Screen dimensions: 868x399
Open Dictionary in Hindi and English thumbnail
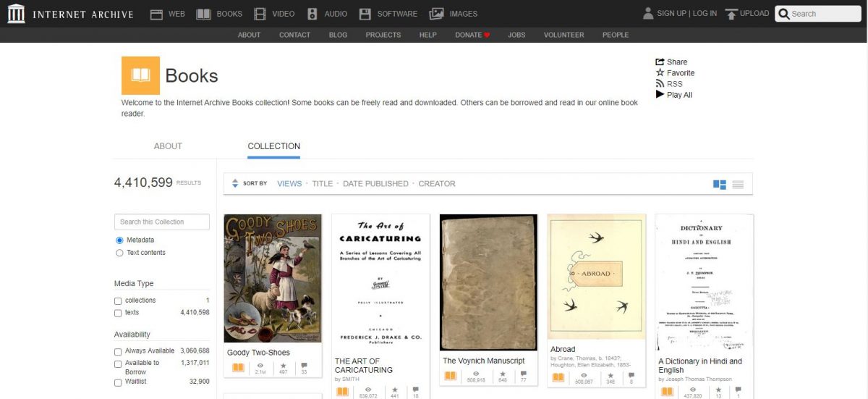704,282
